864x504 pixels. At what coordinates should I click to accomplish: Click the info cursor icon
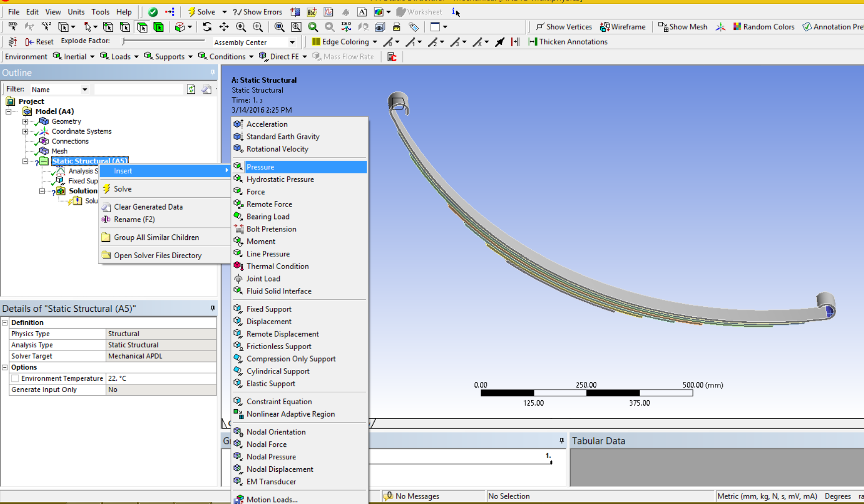click(x=456, y=12)
